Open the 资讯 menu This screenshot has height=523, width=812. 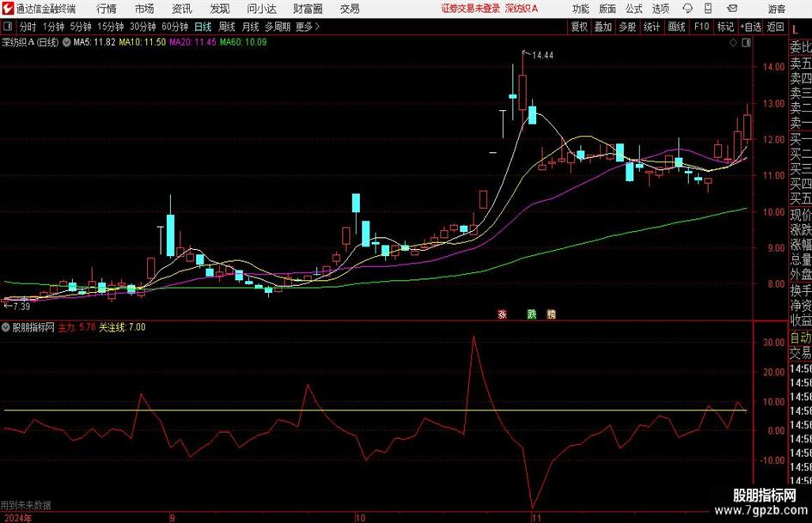coord(182,9)
